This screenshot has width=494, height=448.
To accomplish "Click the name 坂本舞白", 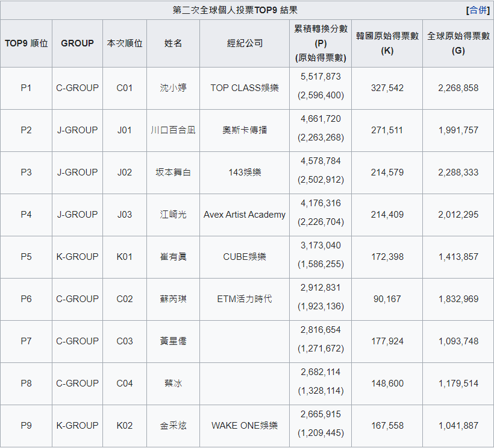I will tap(173, 172).
